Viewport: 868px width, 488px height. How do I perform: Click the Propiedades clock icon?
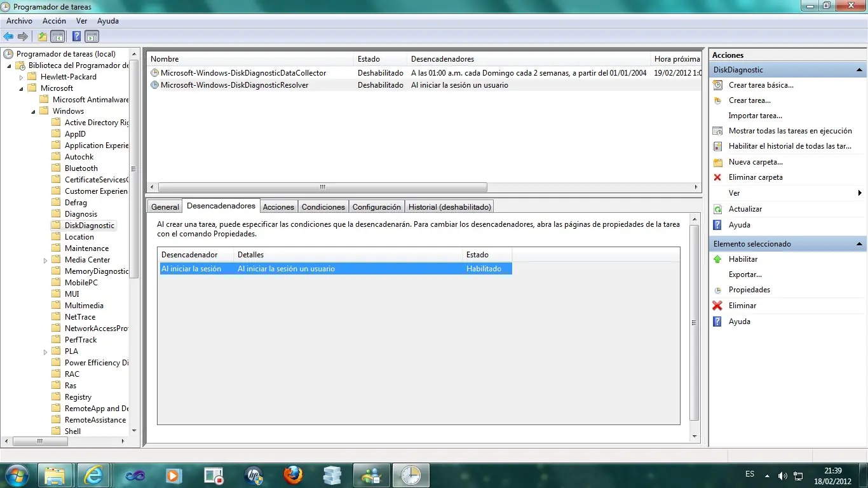point(717,290)
